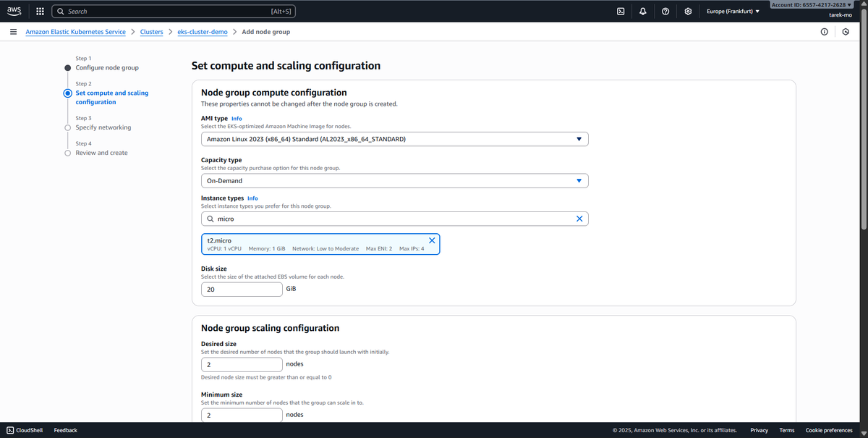The height and width of the screenshot is (438, 868).
Task: Click the 'Capacity type' label
Action: (221, 160)
